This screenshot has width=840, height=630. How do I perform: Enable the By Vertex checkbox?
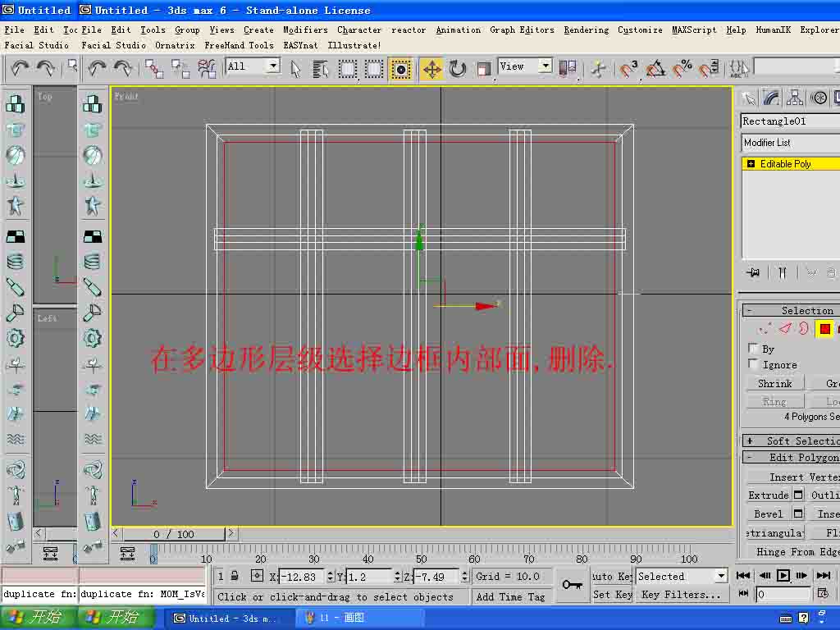(x=753, y=348)
